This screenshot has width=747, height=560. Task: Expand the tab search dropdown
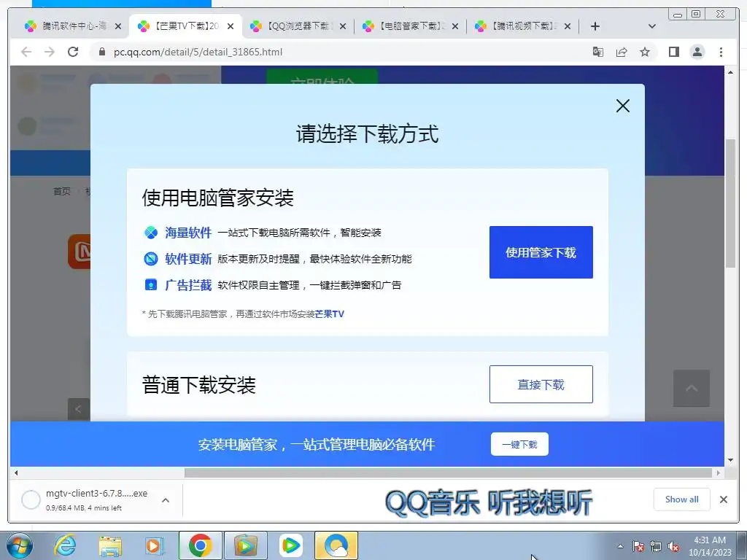(x=652, y=26)
